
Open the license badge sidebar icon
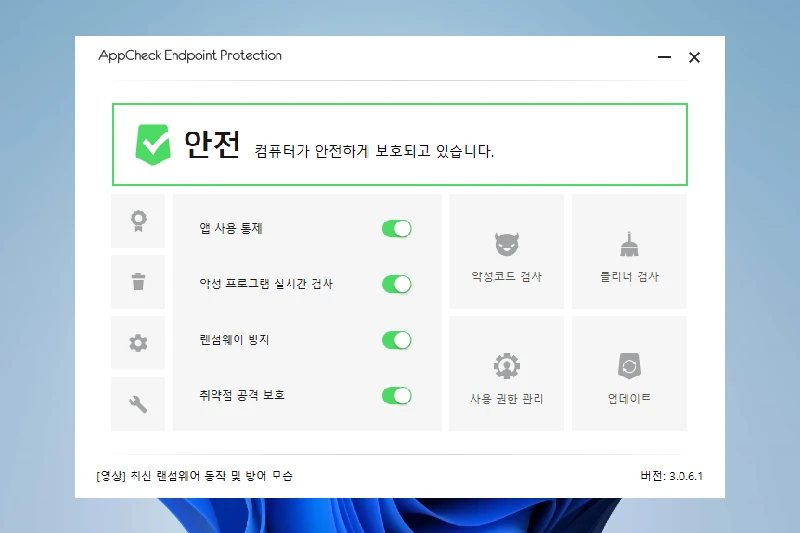(138, 221)
